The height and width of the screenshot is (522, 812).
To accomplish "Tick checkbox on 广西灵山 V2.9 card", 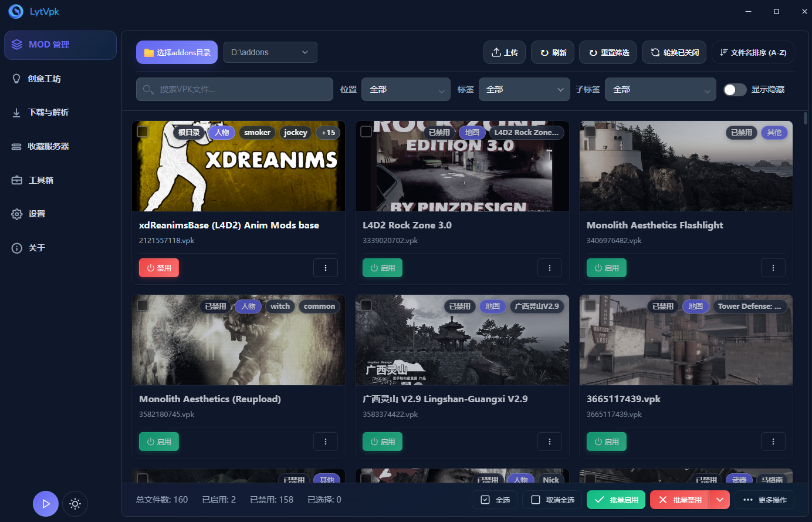I will point(366,305).
